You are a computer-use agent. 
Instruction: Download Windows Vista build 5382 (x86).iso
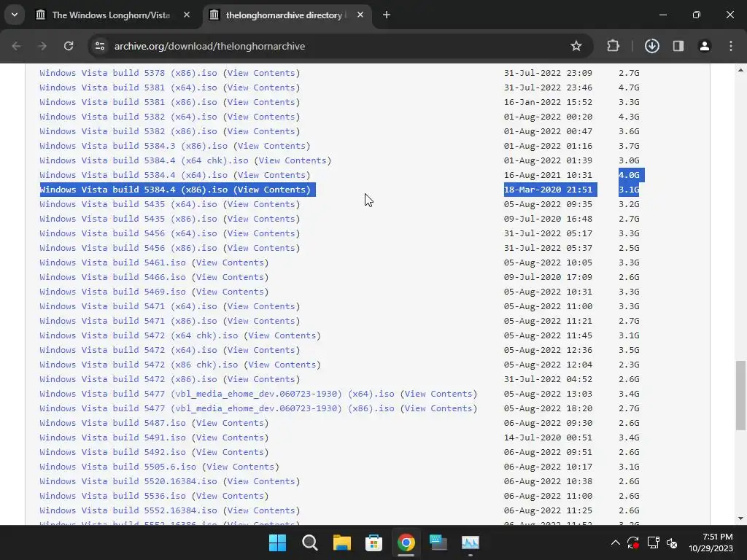tap(128, 131)
